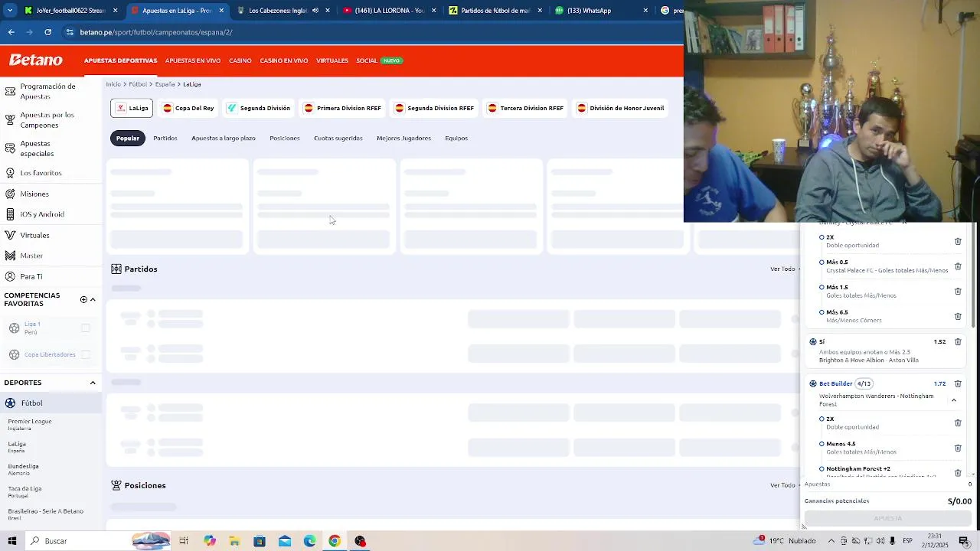Toggle the Menos 4.5 selection circle
Screen dimensions: 980x551
pyautogui.click(x=822, y=444)
